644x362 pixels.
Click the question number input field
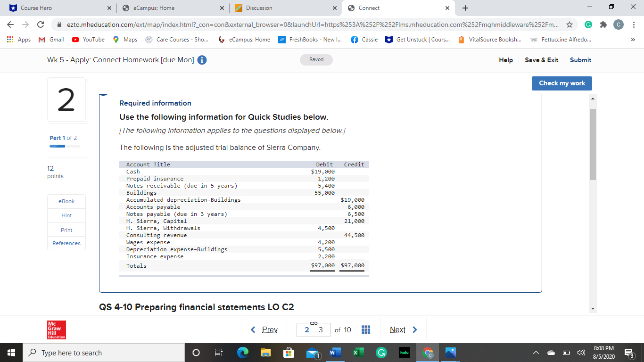[314, 329]
